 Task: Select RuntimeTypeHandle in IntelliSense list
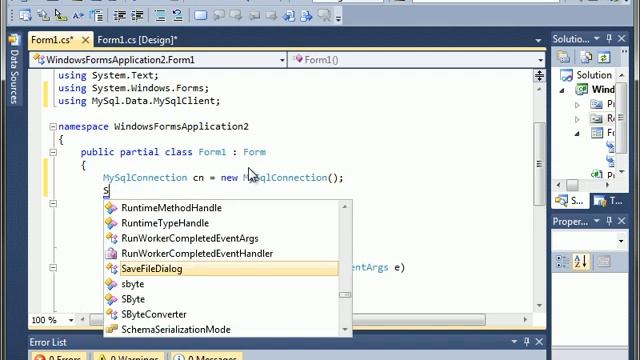(x=221, y=223)
